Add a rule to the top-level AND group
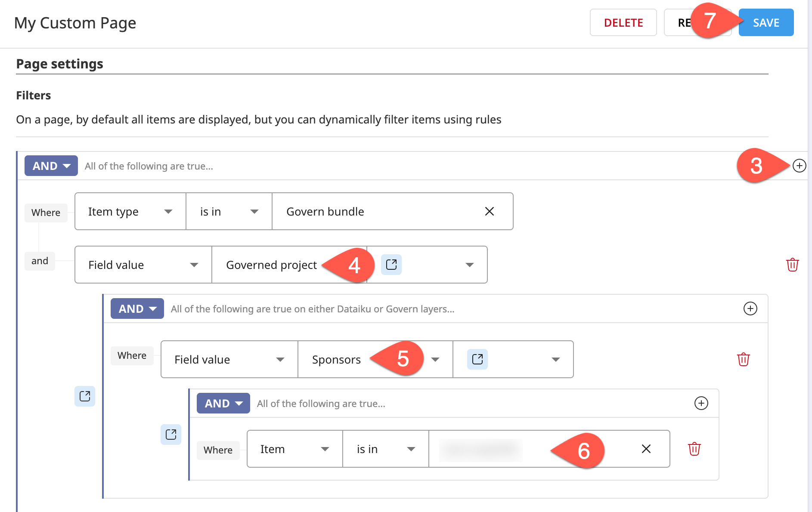Viewport: 812px width, 512px height. pos(800,166)
